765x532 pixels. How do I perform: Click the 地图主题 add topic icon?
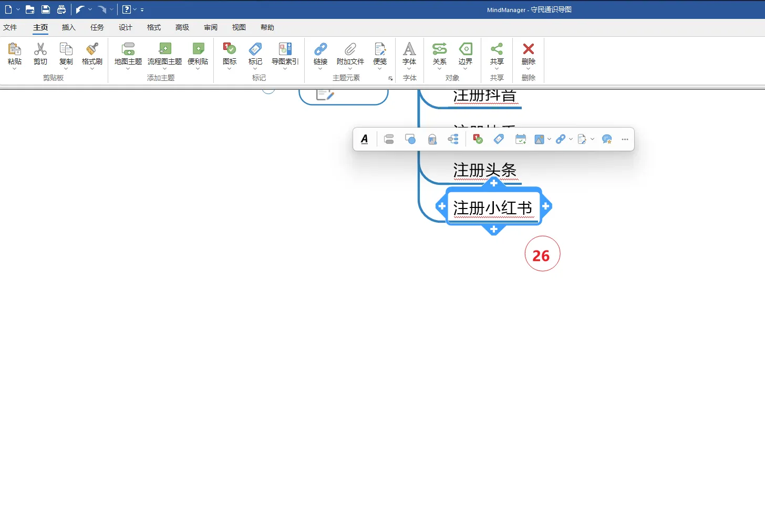click(x=128, y=49)
